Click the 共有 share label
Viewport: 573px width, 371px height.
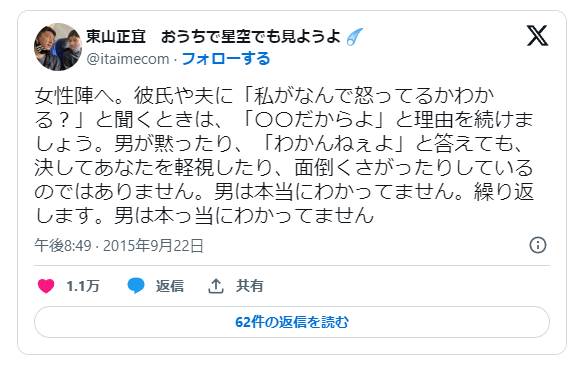(x=249, y=285)
